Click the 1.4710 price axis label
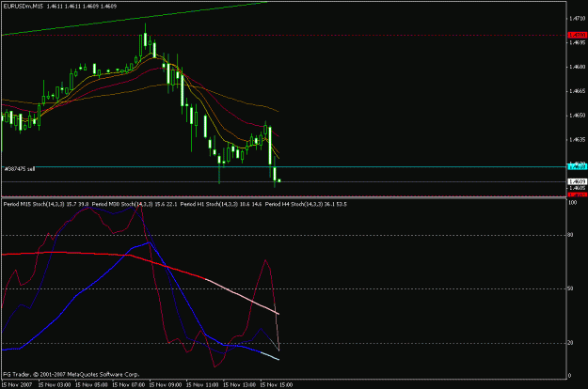Screen dimensions: 588x389 tap(577, 19)
